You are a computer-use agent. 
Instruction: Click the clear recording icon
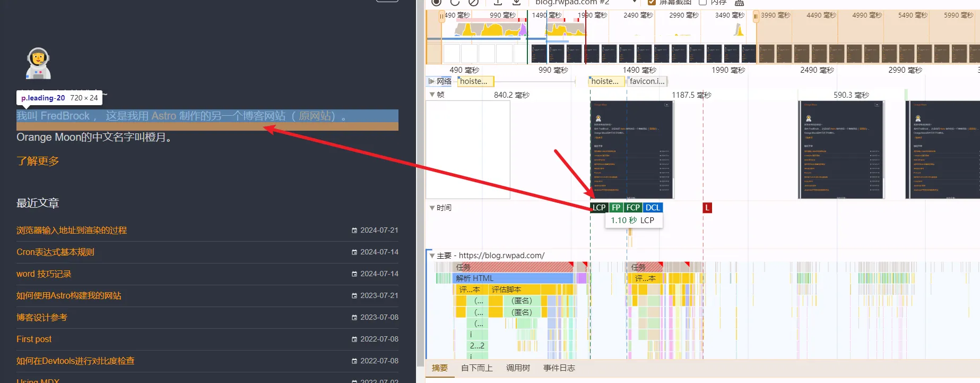coord(473,2)
